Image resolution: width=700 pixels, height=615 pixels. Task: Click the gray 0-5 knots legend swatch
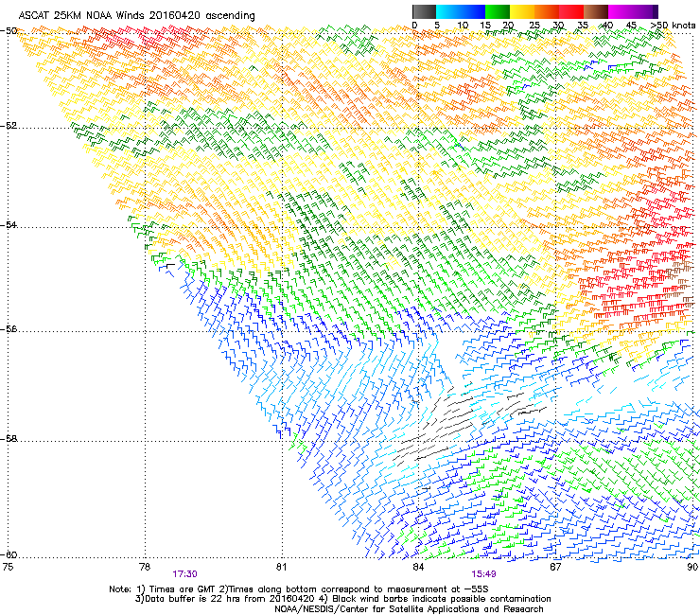[x=424, y=11]
